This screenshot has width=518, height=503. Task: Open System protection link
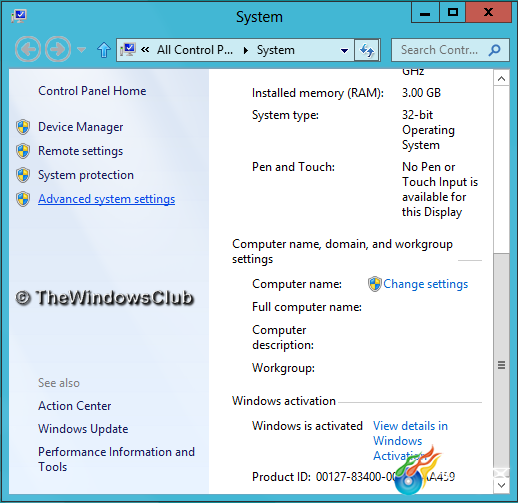pyautogui.click(x=86, y=175)
